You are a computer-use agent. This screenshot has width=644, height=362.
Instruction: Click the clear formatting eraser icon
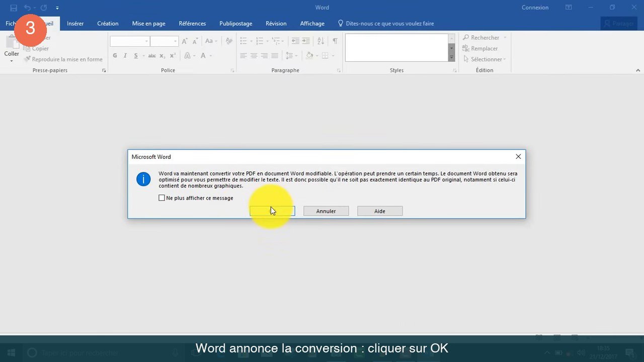point(229,41)
